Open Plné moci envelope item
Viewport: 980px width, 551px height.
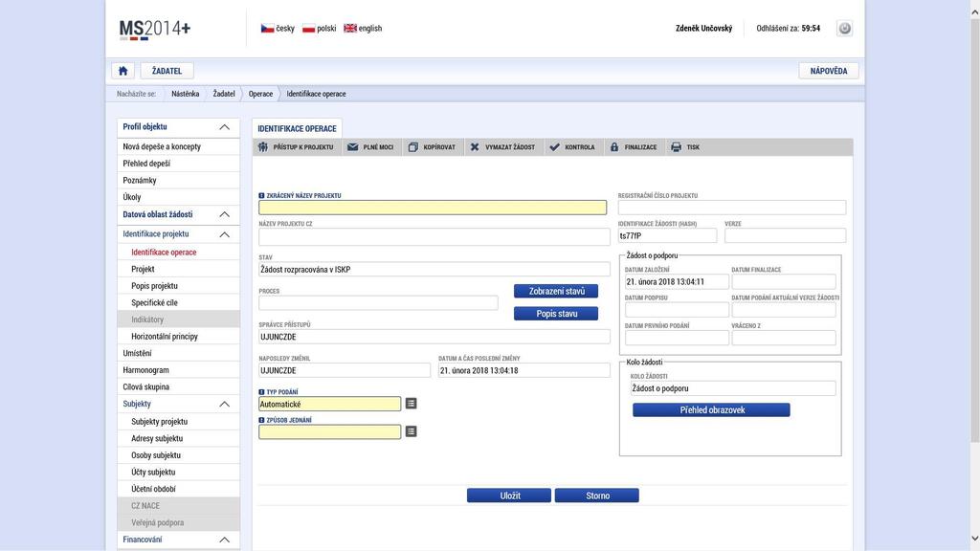click(x=370, y=147)
